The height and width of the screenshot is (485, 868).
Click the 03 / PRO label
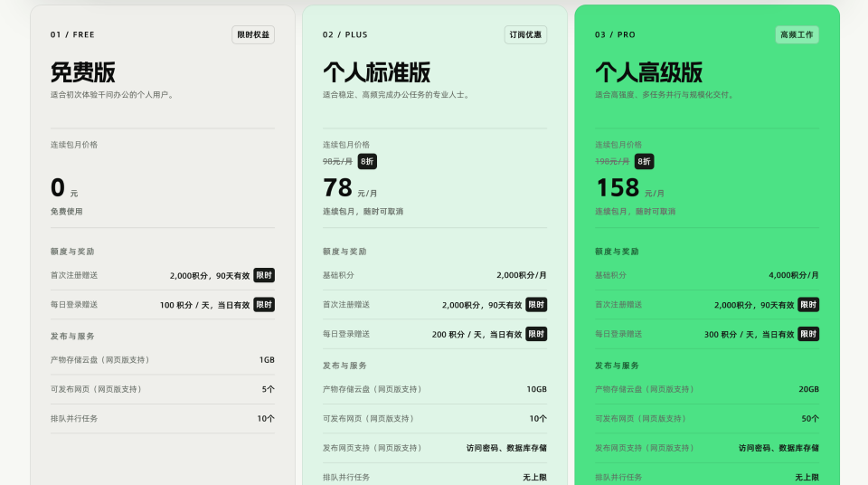(x=615, y=34)
